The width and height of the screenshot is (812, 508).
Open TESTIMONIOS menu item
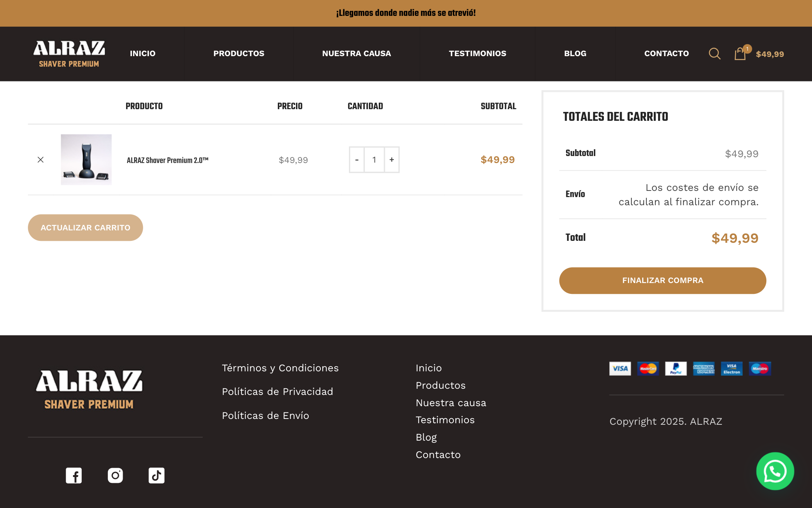477,53
